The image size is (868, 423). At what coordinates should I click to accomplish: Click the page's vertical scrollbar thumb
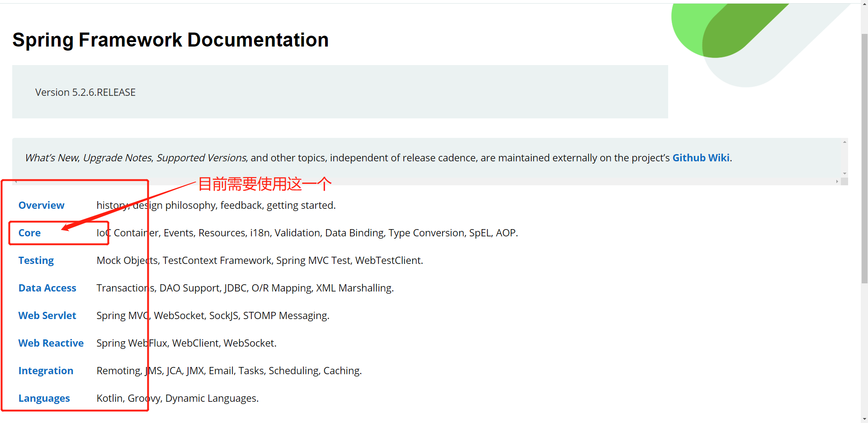pos(864,158)
